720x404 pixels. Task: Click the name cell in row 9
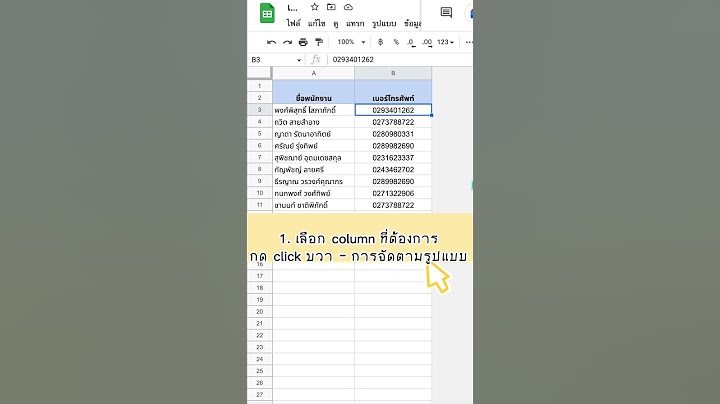314,181
